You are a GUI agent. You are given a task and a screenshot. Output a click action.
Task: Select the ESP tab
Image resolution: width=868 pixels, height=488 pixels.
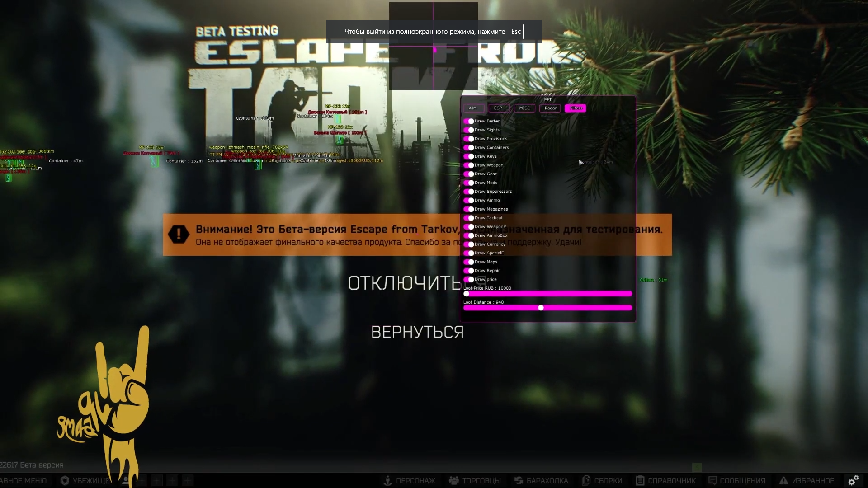tap(498, 108)
